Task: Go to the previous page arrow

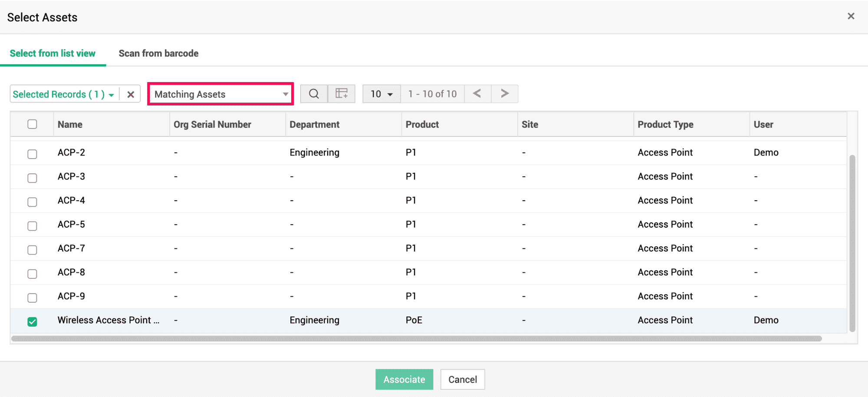Action: [x=477, y=94]
